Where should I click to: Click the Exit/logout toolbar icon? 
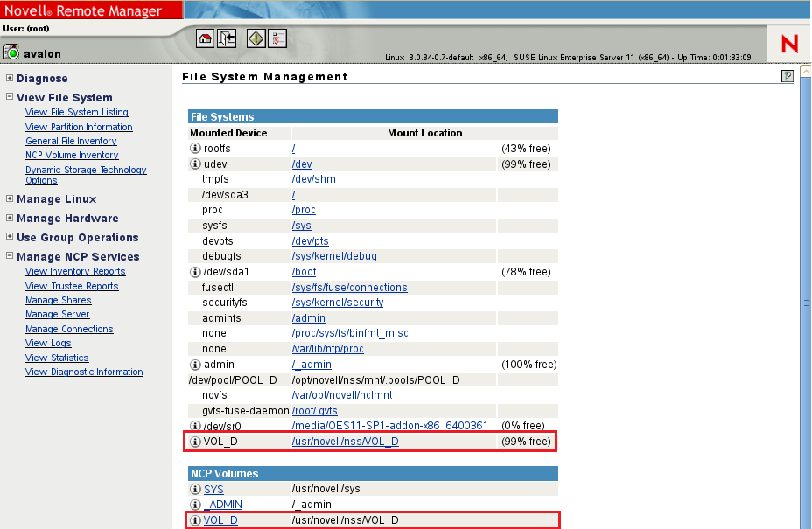[227, 38]
